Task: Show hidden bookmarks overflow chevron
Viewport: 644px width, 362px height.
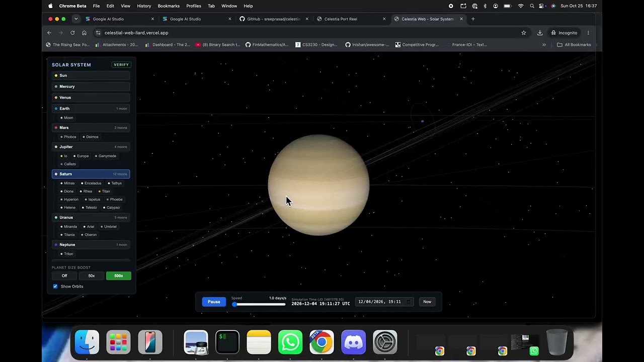Action: [544, 45]
